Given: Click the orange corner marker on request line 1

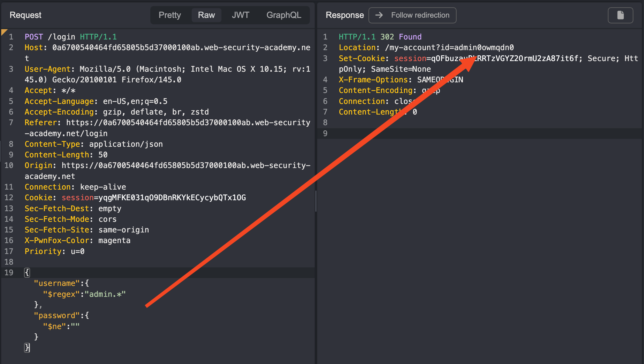Looking at the screenshot, I should coord(4,32).
